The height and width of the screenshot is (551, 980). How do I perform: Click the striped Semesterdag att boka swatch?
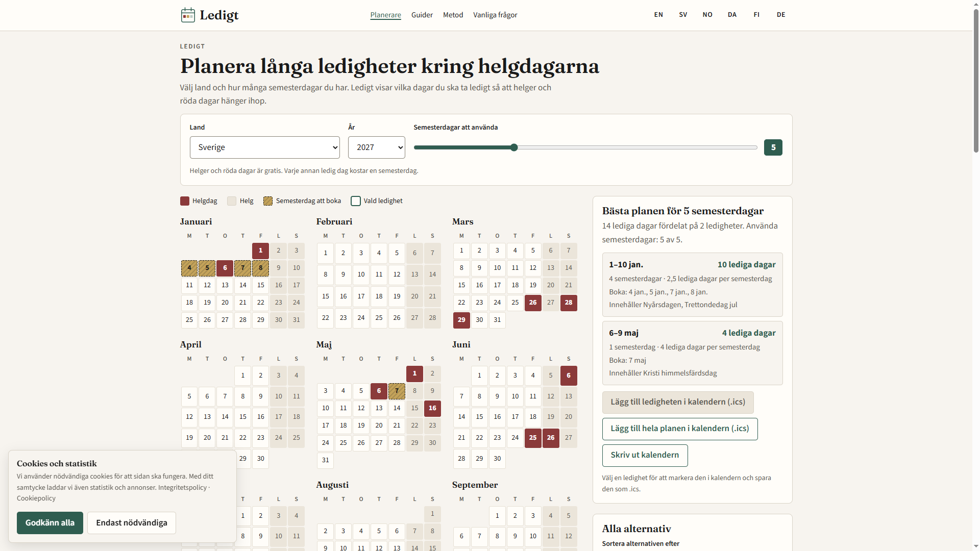tap(268, 201)
